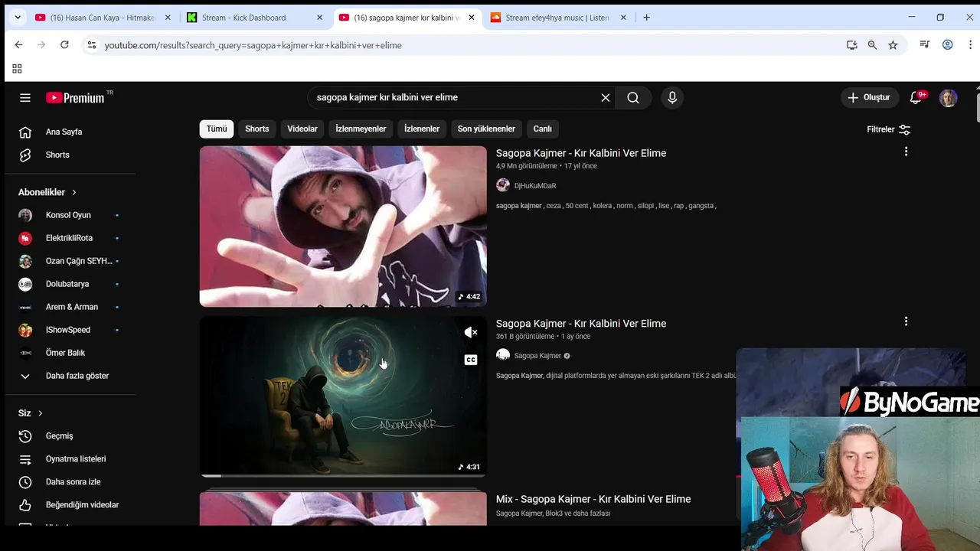Screen dimensions: 980x551
Task: Open Chrome profile icon
Action: tap(947, 45)
